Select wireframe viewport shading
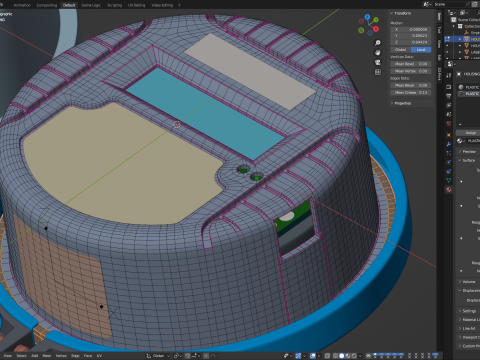 coord(336,356)
